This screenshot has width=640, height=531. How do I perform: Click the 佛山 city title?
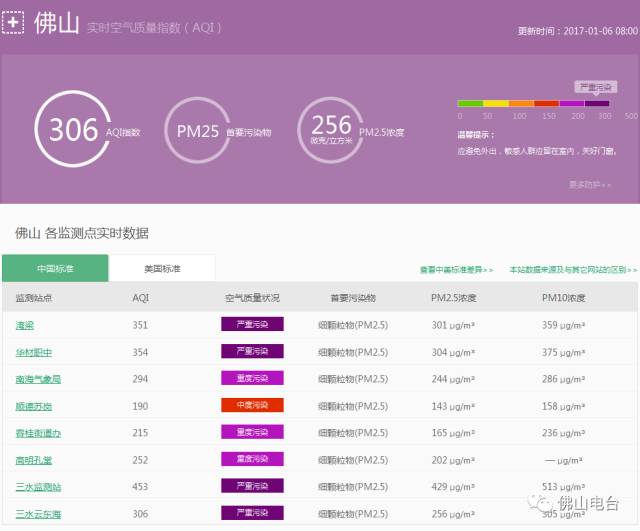(56, 22)
